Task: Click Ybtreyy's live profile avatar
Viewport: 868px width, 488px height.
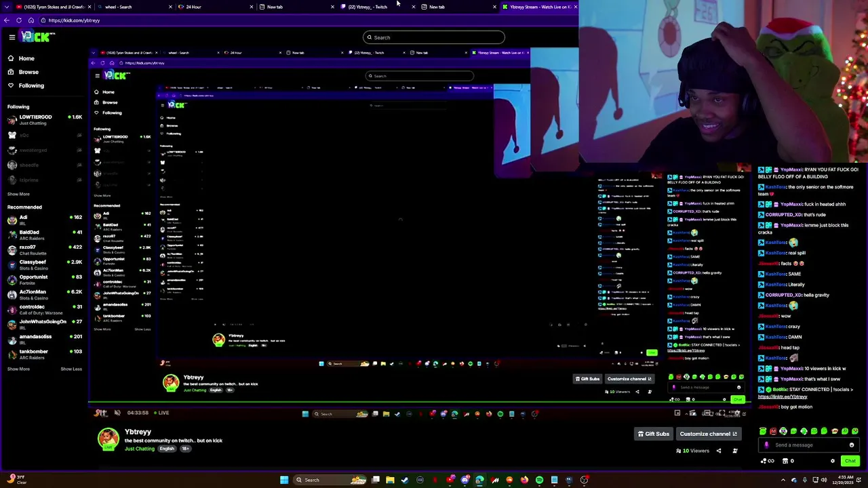Action: (x=108, y=439)
